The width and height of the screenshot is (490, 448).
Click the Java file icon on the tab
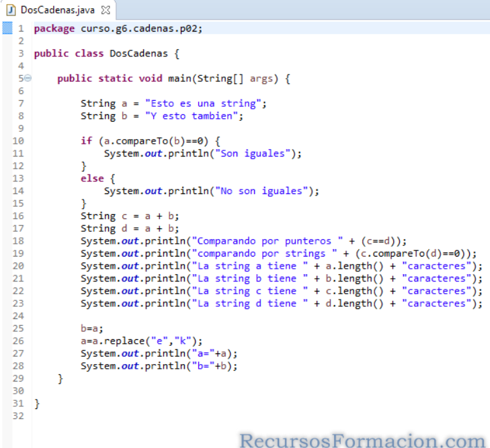pyautogui.click(x=11, y=10)
